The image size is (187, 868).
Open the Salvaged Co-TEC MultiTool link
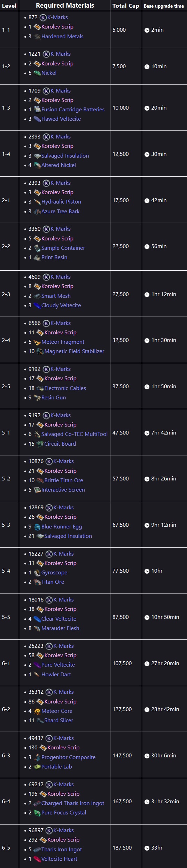click(x=75, y=434)
